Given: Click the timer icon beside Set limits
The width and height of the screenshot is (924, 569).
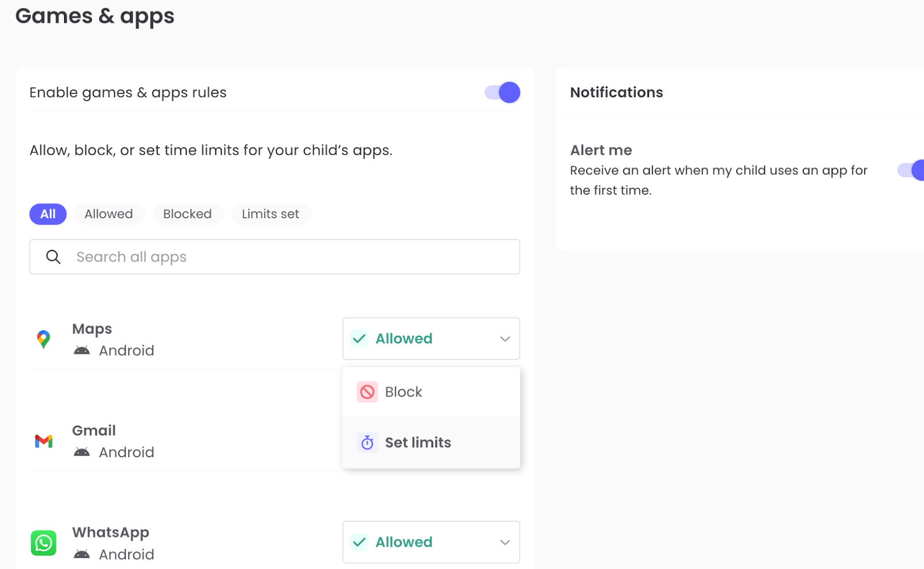Looking at the screenshot, I should tap(367, 443).
